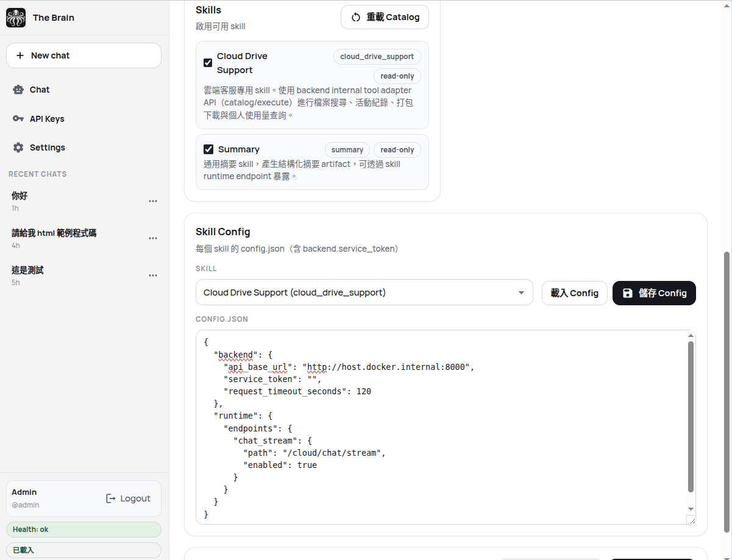The image size is (732, 560).
Task: Open the Skill selection dropdown
Action: 364,292
